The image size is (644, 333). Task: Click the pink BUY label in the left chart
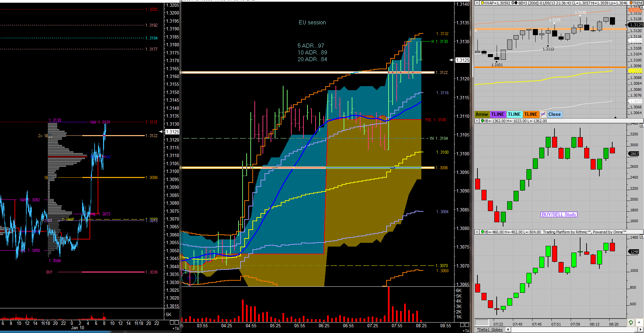pos(49,272)
